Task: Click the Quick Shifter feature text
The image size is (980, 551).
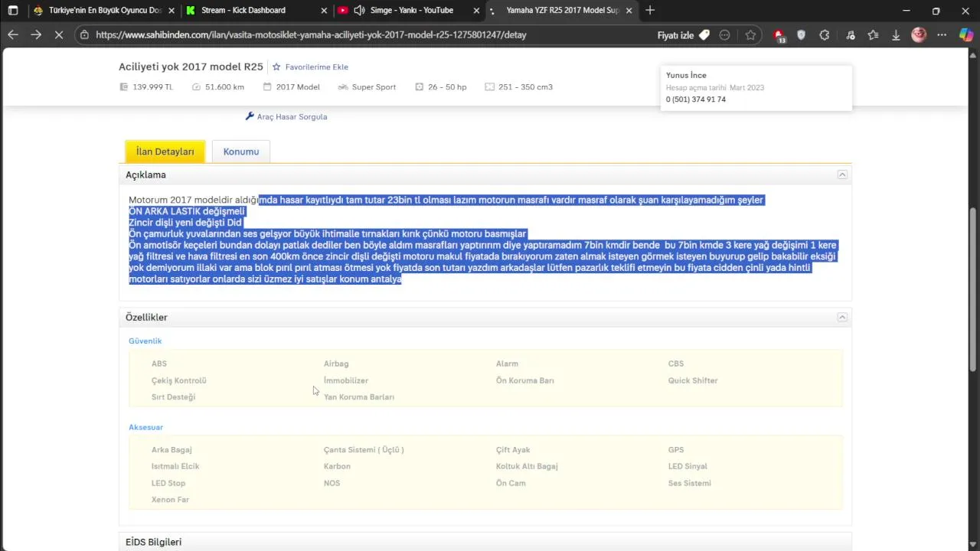Action: [693, 380]
